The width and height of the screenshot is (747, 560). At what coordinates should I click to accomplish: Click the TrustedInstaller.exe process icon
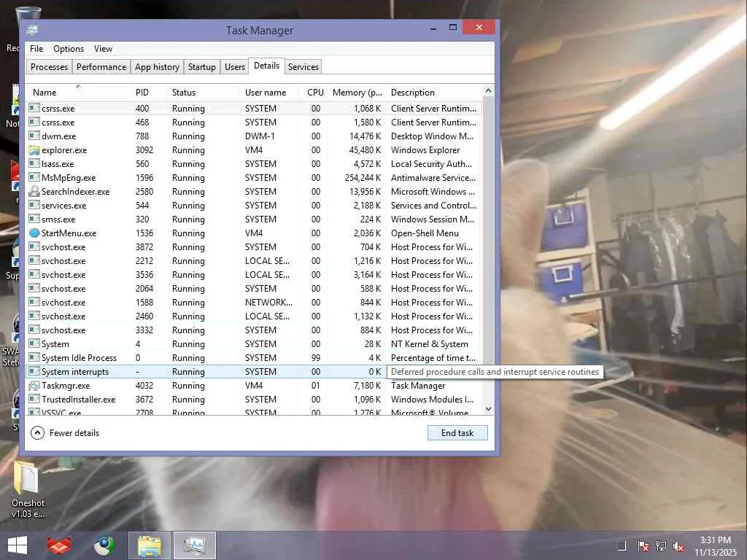pyautogui.click(x=34, y=399)
